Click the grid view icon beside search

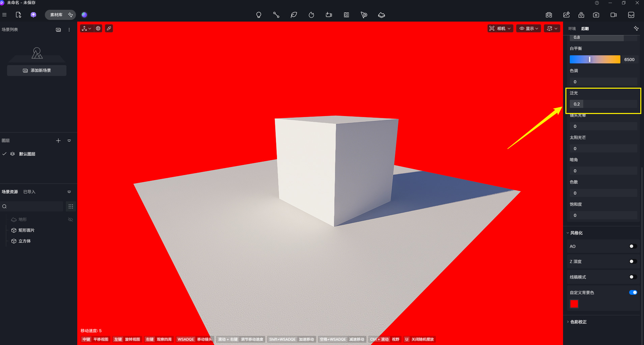71,206
